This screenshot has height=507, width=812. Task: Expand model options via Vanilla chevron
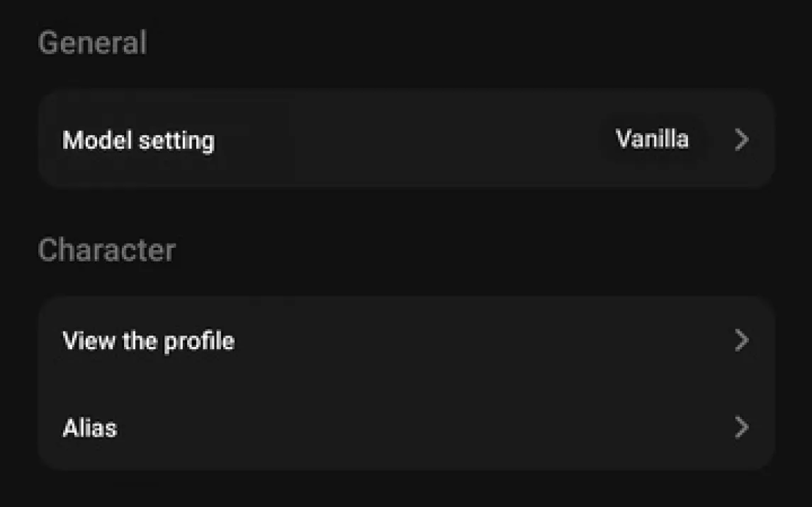tap(741, 139)
